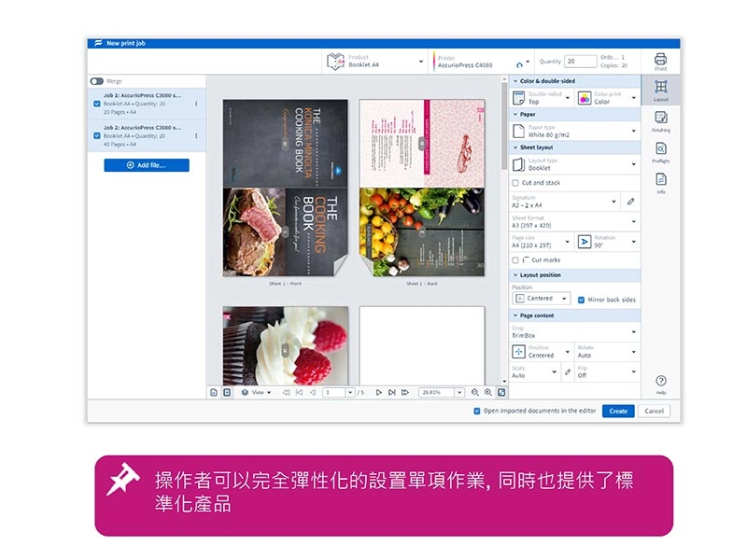Image resolution: width=747 pixels, height=560 pixels.
Task: Click the fit-to-window icon in bottom toolbar
Action: tap(500, 393)
